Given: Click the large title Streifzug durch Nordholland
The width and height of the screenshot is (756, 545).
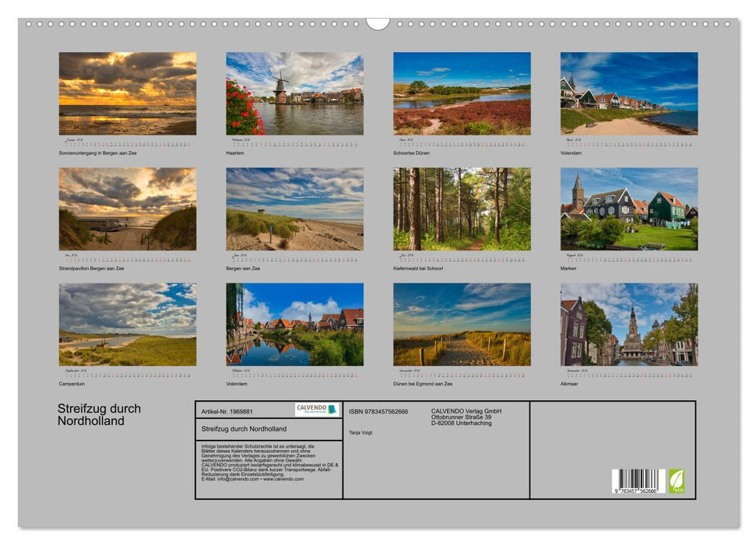Looking at the screenshot, I should point(99,415).
